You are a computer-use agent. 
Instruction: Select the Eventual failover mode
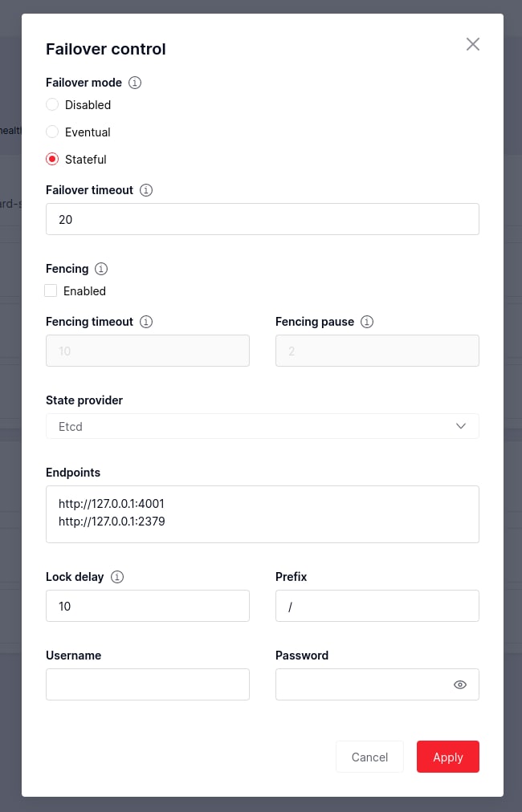coord(52,132)
